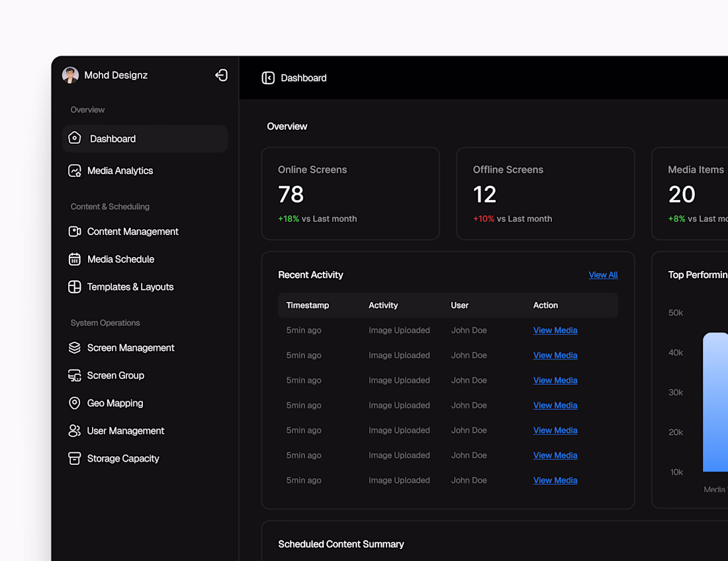
Task: Open View Media link in first activity row
Action: click(555, 331)
